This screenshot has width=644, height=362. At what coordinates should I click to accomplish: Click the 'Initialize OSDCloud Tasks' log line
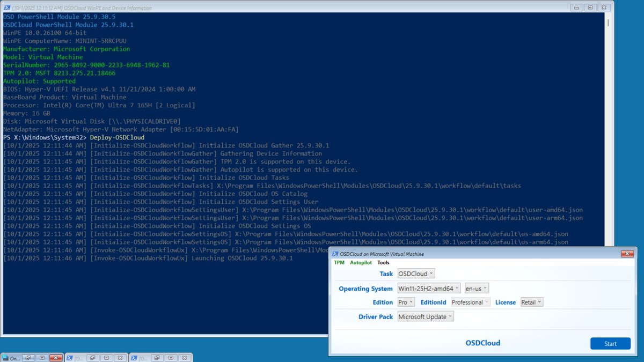click(x=146, y=178)
